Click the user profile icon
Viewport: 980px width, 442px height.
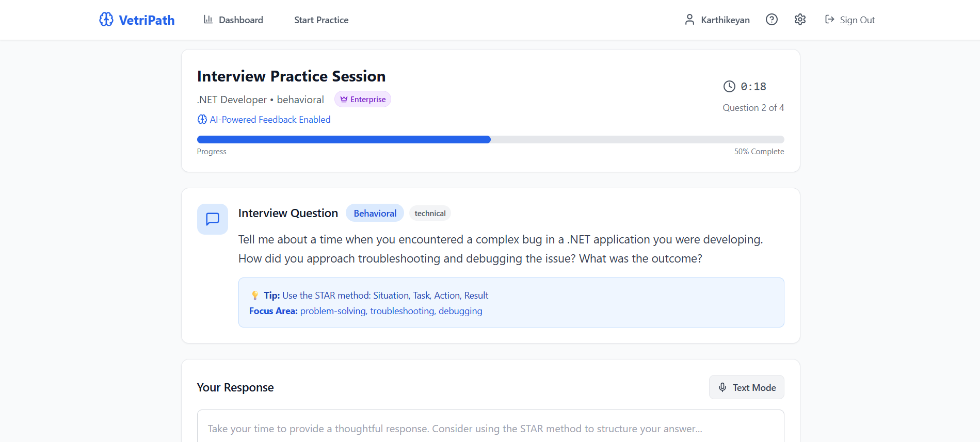689,20
